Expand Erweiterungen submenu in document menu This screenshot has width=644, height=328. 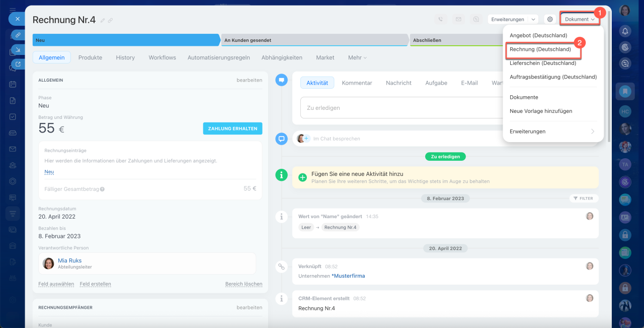[x=552, y=132]
